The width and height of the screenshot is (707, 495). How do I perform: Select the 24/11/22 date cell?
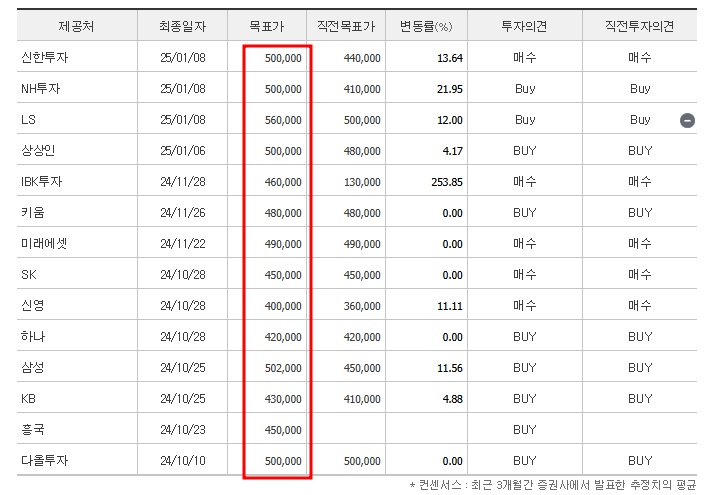183,244
